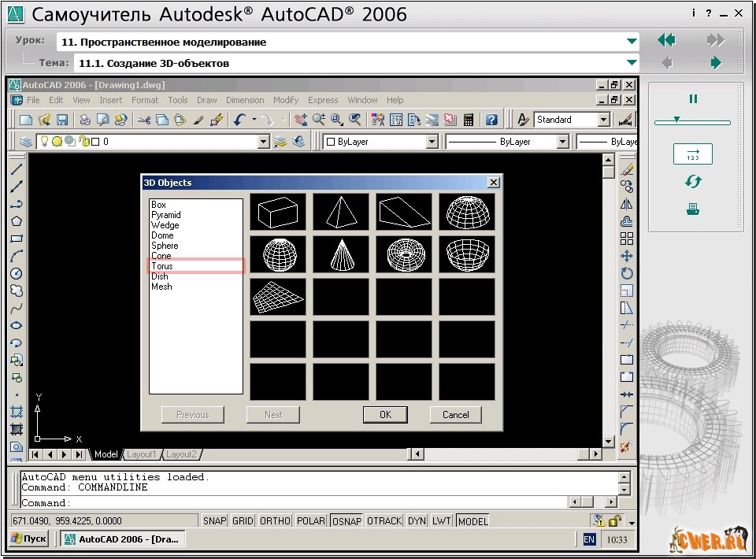The image size is (756, 559).
Task: Click the Undo arrow icon
Action: point(239,120)
